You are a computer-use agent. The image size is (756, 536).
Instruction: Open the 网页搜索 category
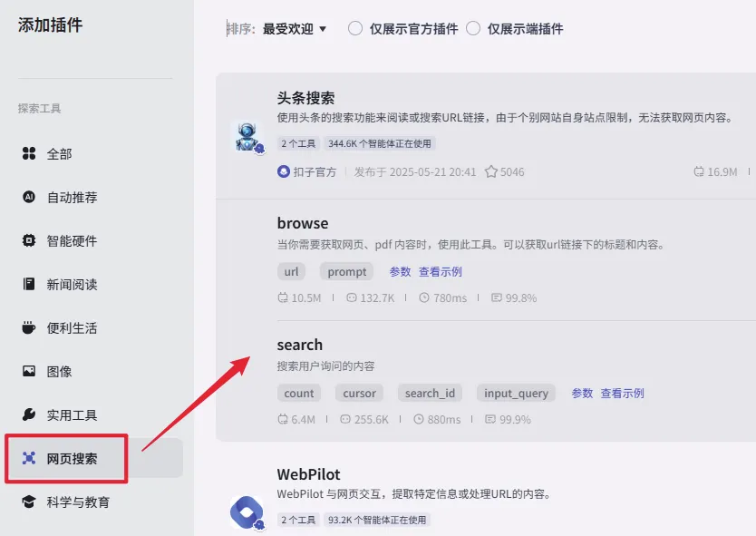(72, 458)
